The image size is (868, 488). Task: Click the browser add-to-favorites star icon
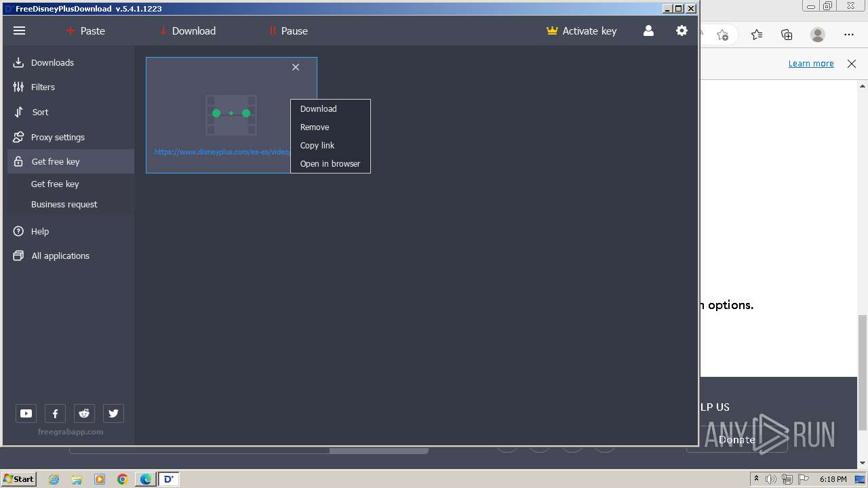point(723,34)
